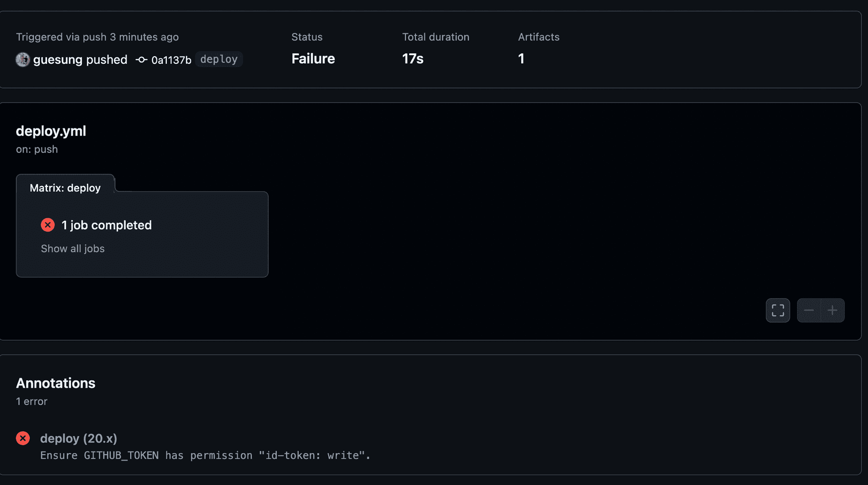Click the 17s total duration value
The image size is (868, 485).
(413, 59)
